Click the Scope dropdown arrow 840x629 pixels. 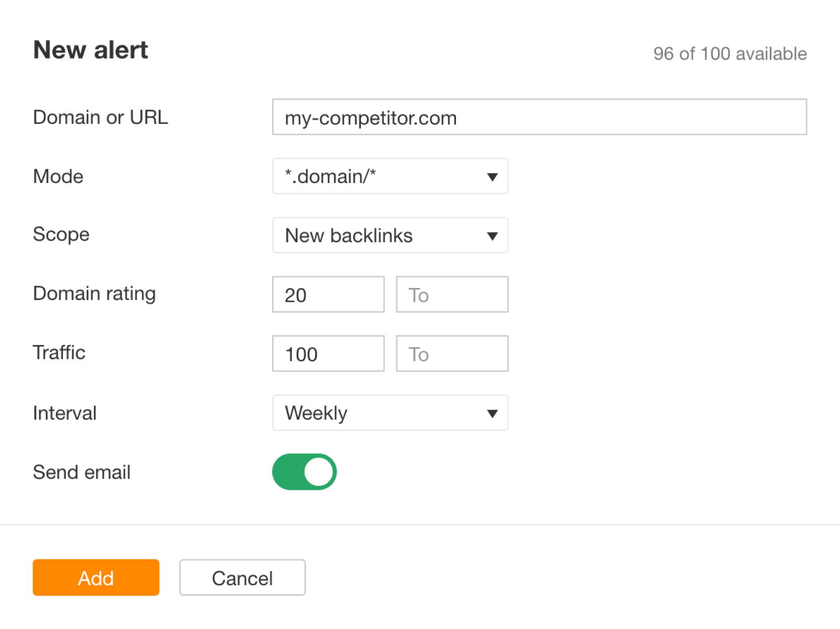tap(492, 235)
